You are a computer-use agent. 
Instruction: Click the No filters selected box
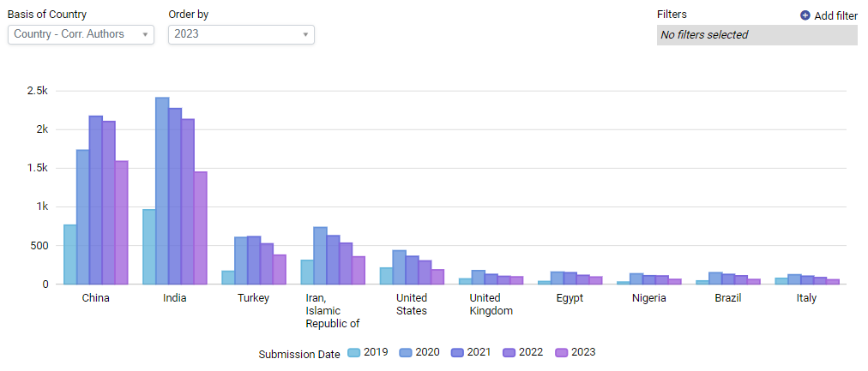coord(756,35)
